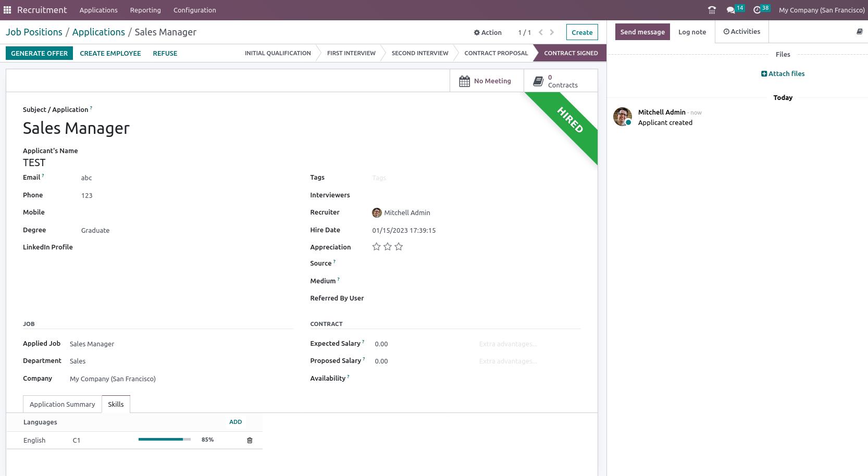The image size is (868, 476).
Task: Go to Job Positions breadcrumb
Action: click(34, 32)
